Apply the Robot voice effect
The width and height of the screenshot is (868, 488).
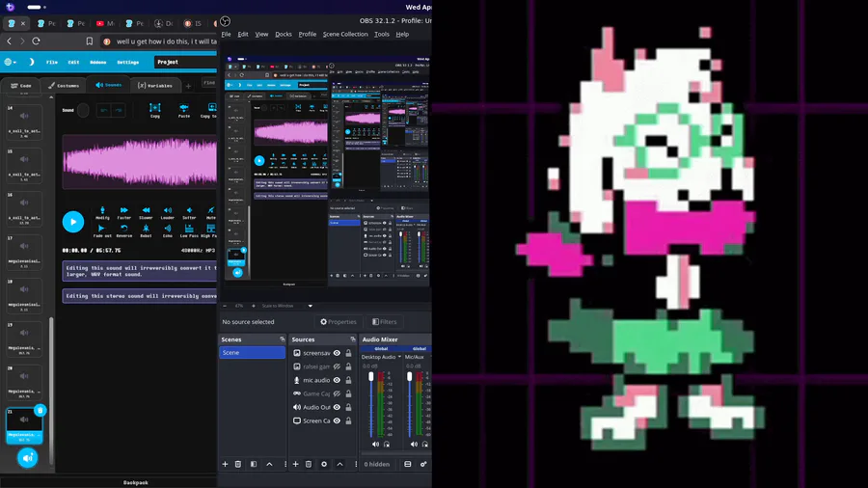[x=146, y=230]
